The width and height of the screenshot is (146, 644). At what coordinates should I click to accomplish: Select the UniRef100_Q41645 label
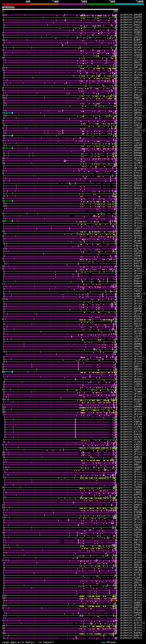tap(131, 65)
